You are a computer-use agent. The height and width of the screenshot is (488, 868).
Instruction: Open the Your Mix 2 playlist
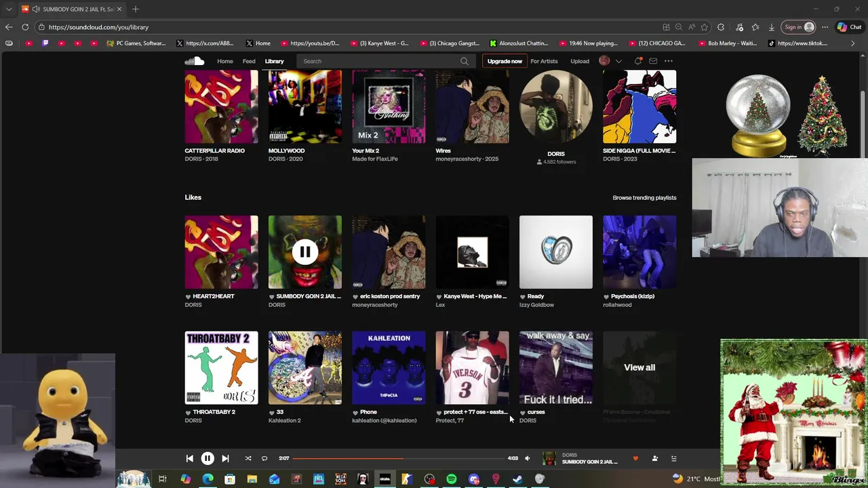pos(389,107)
